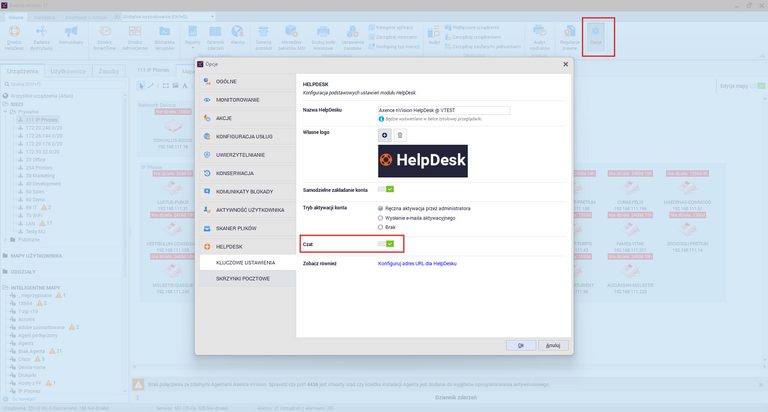The height and width of the screenshot is (412, 768).
Task: Dismiss the Agent connection warning bar
Action: [x=761, y=385]
